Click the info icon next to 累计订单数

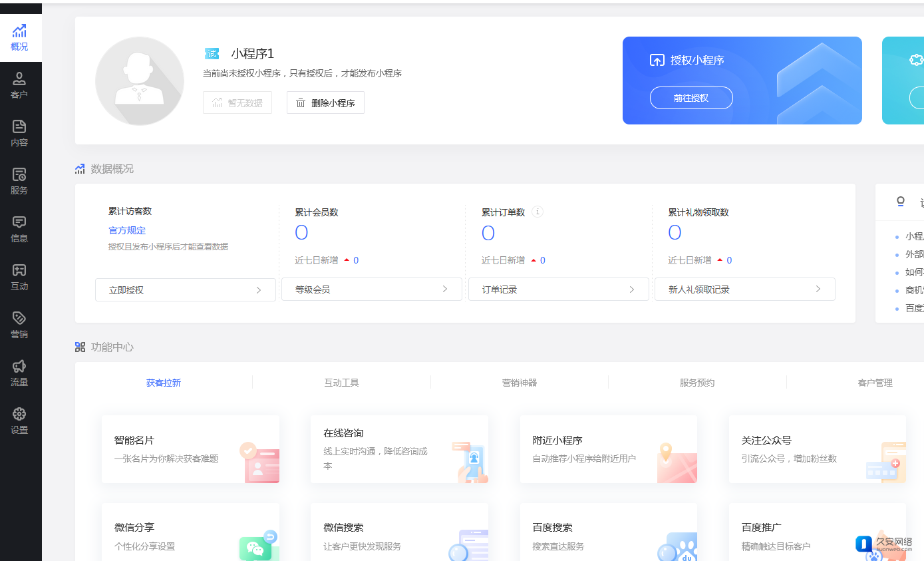pyautogui.click(x=538, y=212)
